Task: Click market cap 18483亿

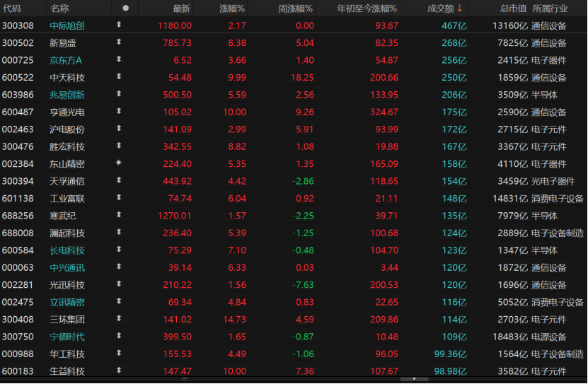Action: pos(510,337)
